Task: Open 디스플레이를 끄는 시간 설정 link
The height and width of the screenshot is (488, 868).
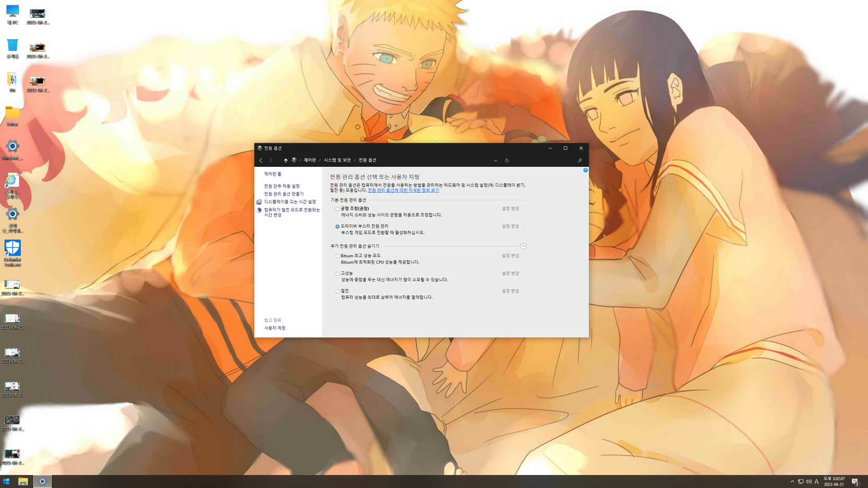Action: pyautogui.click(x=290, y=202)
